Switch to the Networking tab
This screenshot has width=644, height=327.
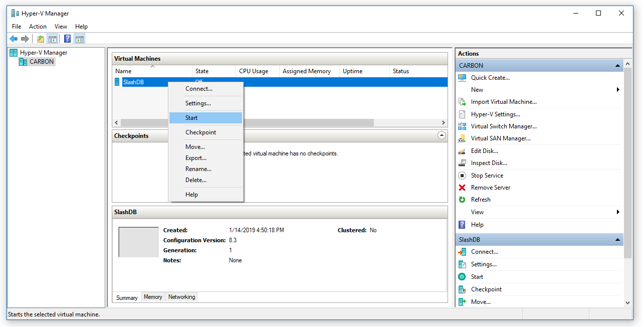tap(181, 297)
